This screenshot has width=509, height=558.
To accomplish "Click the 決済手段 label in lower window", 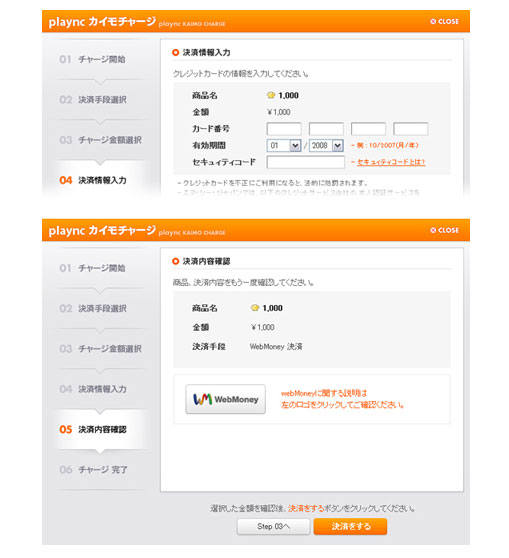I will pos(209,347).
